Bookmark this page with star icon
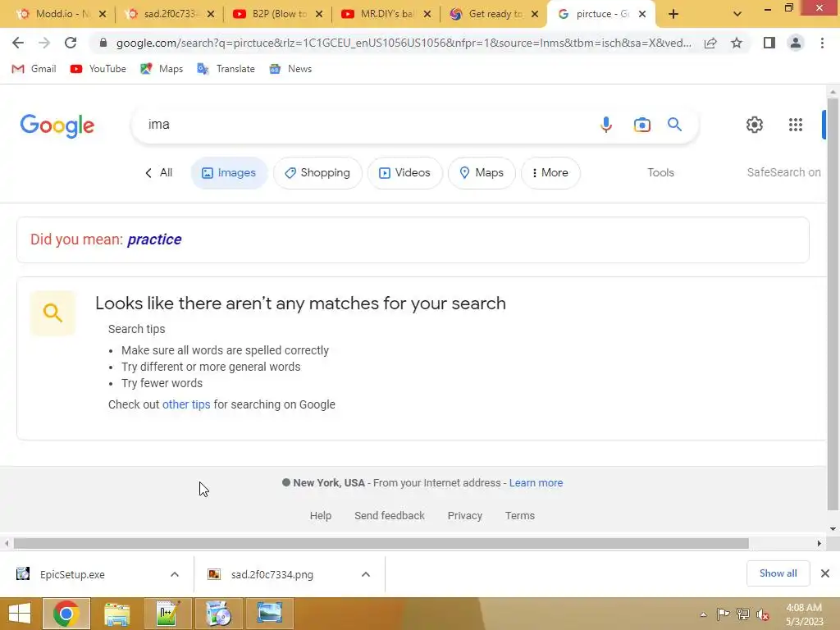 (737, 43)
